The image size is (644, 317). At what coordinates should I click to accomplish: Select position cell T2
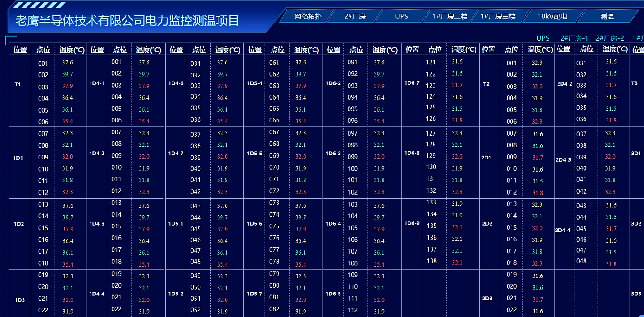486,84
